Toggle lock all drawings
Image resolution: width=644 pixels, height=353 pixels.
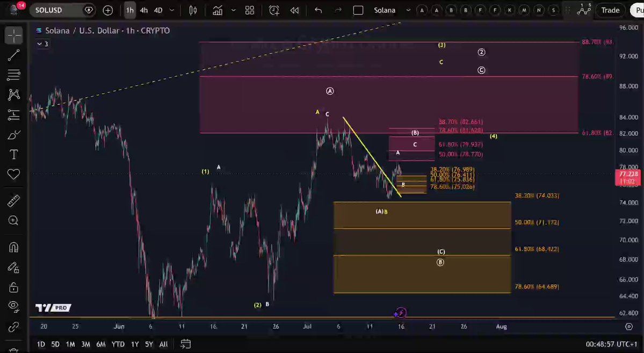point(13,287)
